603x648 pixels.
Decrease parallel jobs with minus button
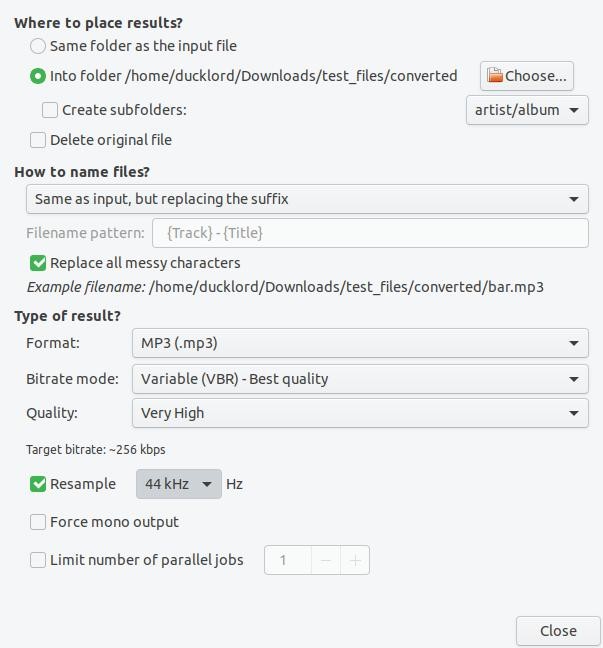click(x=326, y=560)
